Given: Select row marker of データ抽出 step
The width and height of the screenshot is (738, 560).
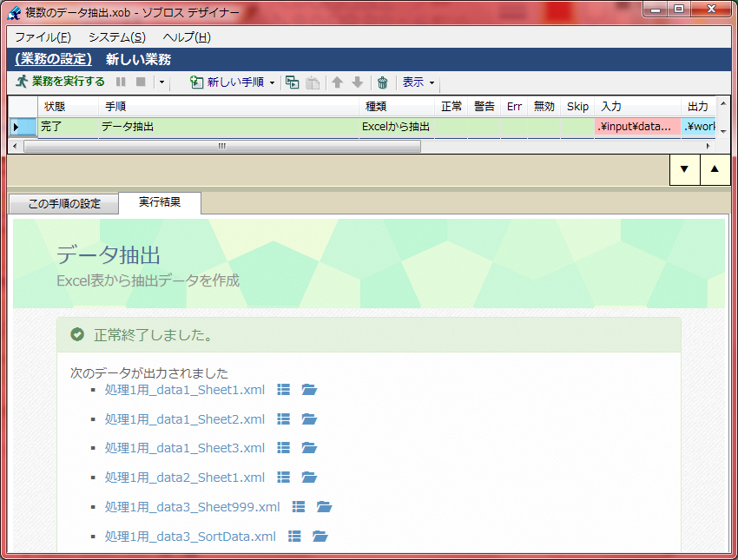Looking at the screenshot, I should coord(23,127).
